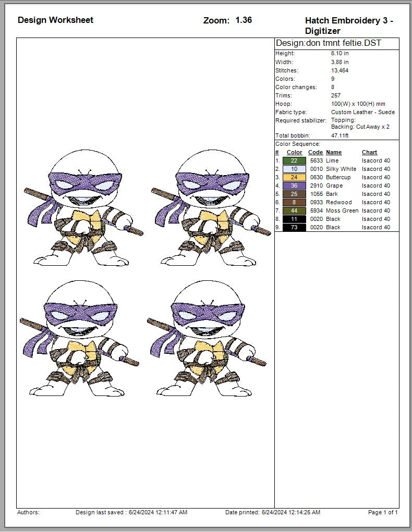The width and height of the screenshot is (412, 532).
Task: Click Isacord 40 in the Lime row
Action: pos(376,161)
